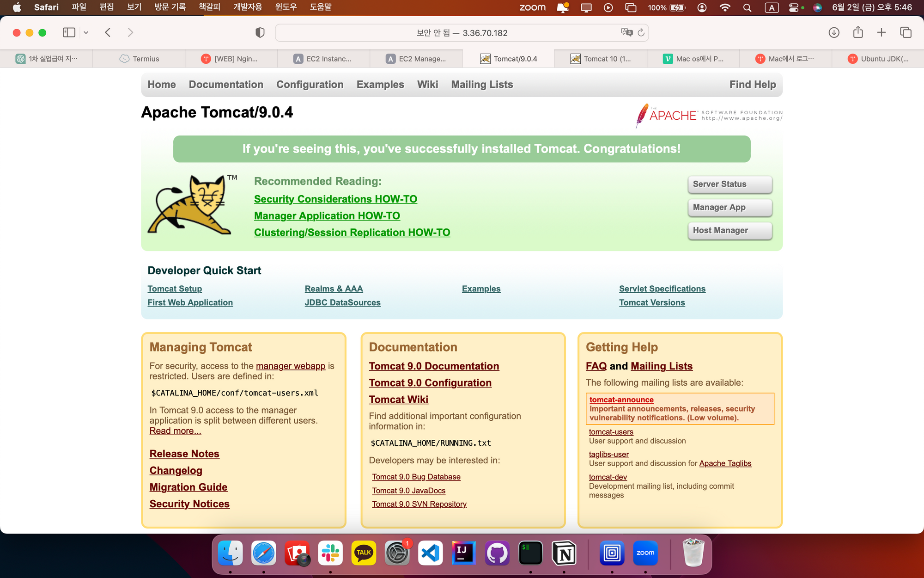Open Spotlight search icon in menu bar
This screenshot has width=924, height=578.
(x=747, y=7)
